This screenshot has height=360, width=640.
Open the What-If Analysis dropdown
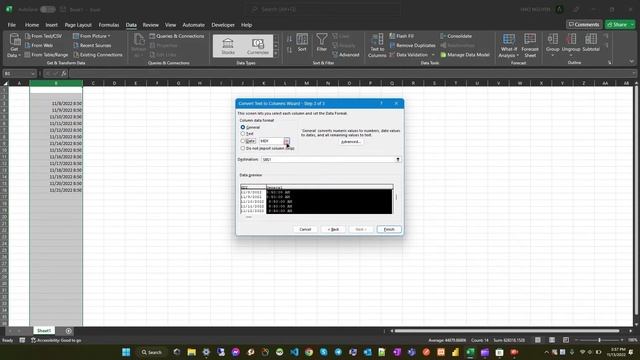point(509,46)
